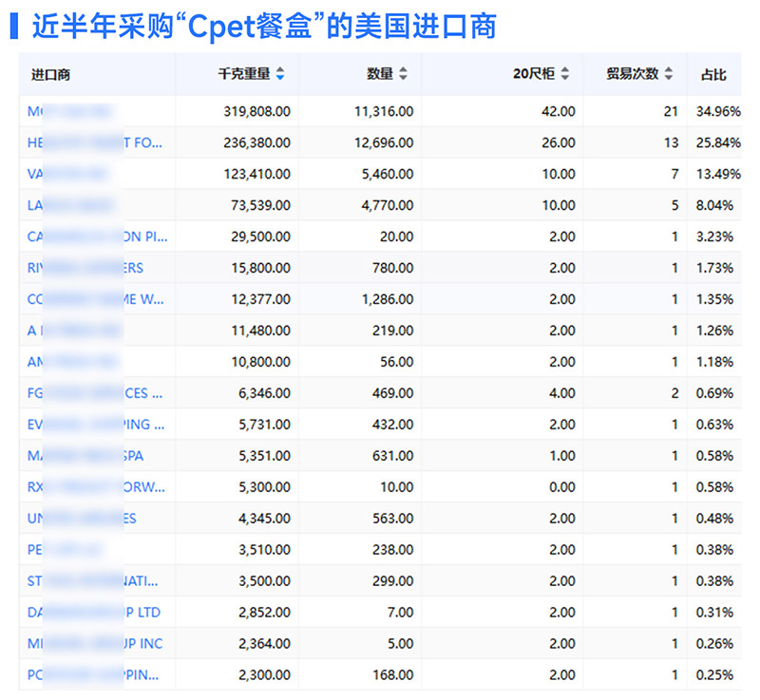Select share cell 25.84%
760x700 pixels.
pyautogui.click(x=718, y=142)
